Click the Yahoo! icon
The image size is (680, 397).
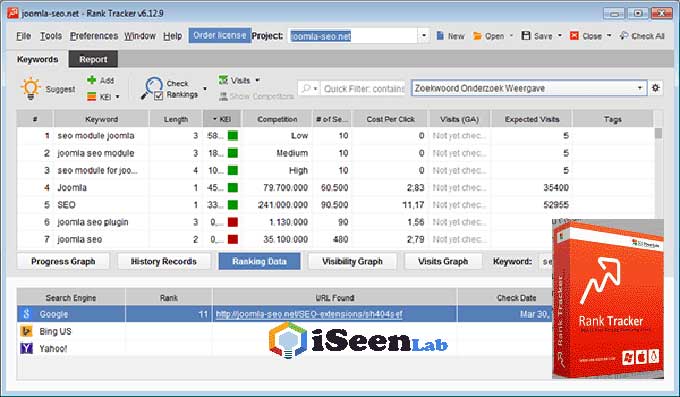coord(26,348)
